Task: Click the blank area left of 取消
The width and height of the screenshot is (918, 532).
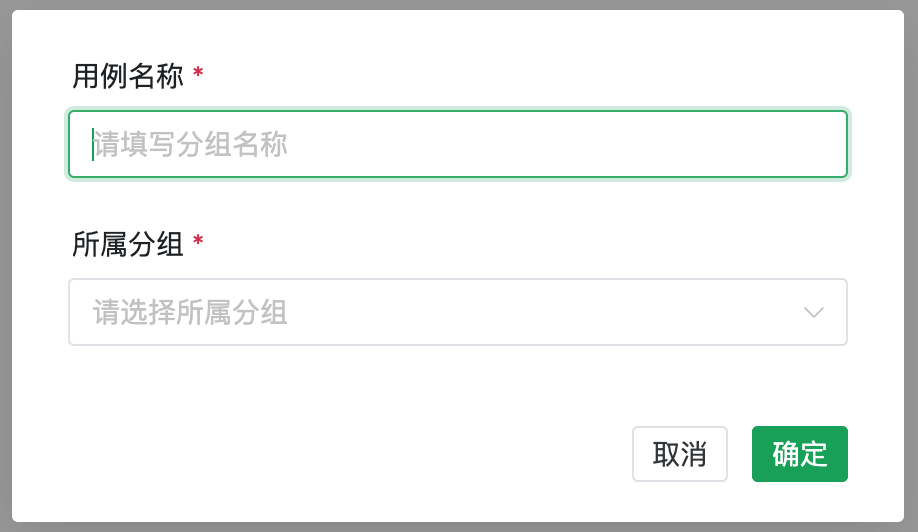Action: coord(350,454)
